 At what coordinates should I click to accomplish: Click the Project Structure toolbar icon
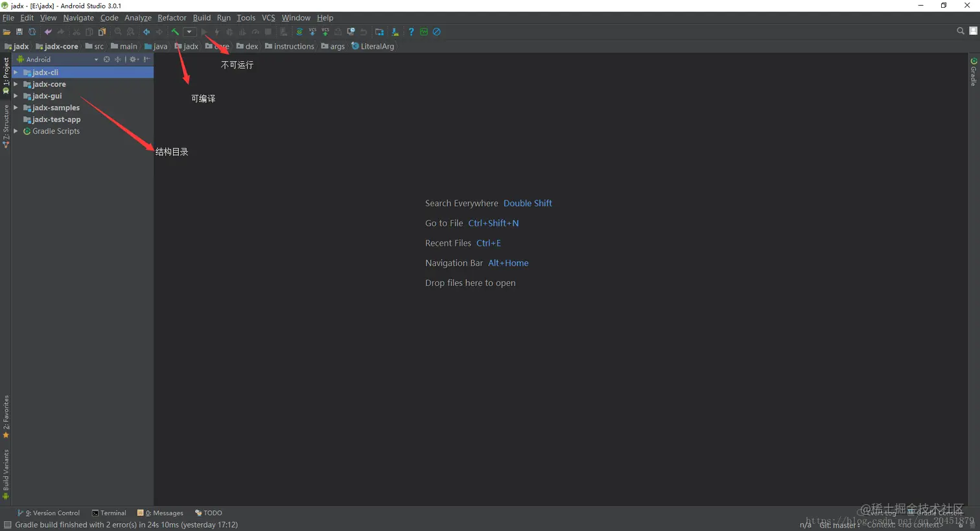[380, 32]
